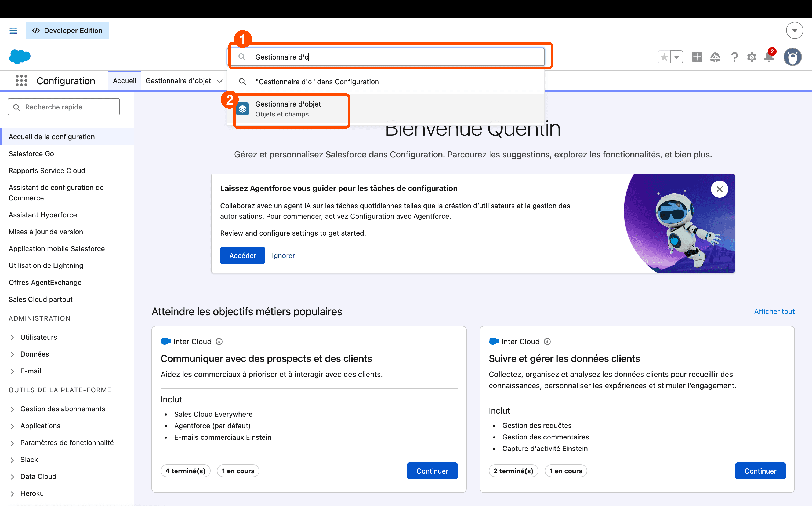
Task: Open Offres AgentExchange
Action: 45,282
